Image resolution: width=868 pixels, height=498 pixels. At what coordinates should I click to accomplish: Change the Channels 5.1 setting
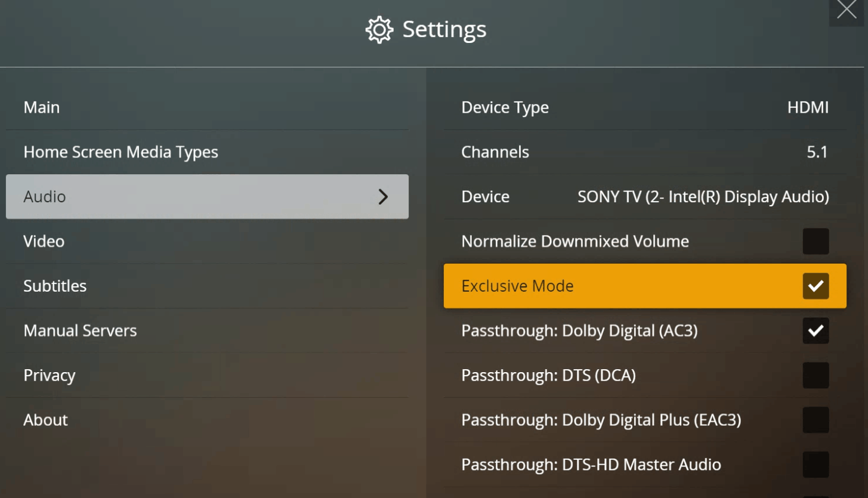[x=817, y=152]
